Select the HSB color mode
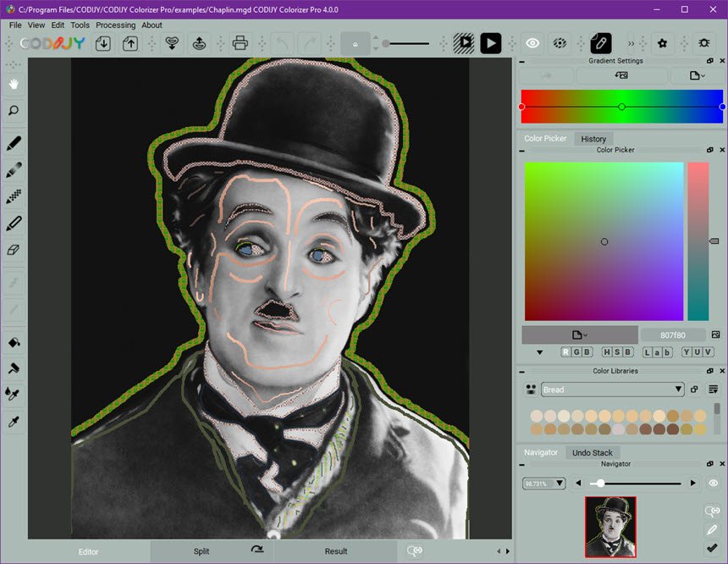The width and height of the screenshot is (728, 564). tap(617, 352)
